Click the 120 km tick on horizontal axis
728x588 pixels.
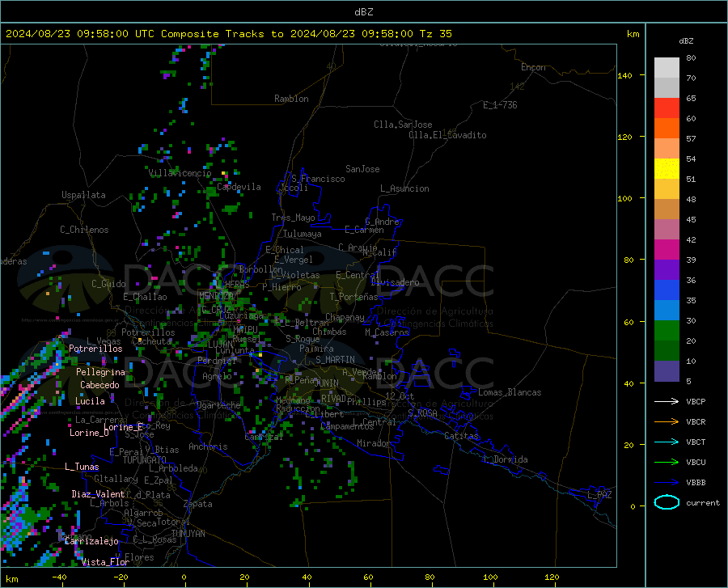(552, 577)
